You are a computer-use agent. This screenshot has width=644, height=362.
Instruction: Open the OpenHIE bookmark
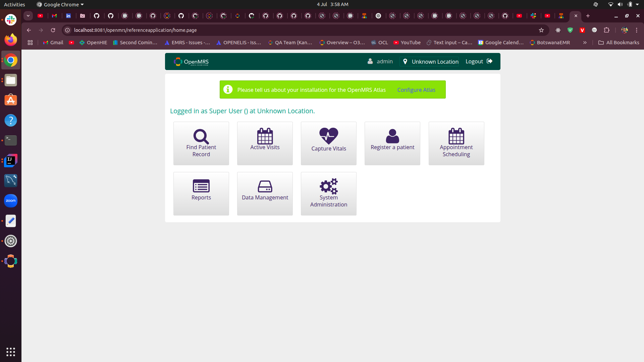point(93,43)
